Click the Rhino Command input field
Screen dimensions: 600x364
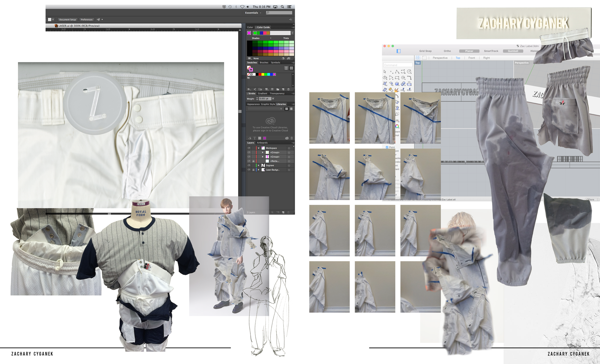[x=398, y=65]
